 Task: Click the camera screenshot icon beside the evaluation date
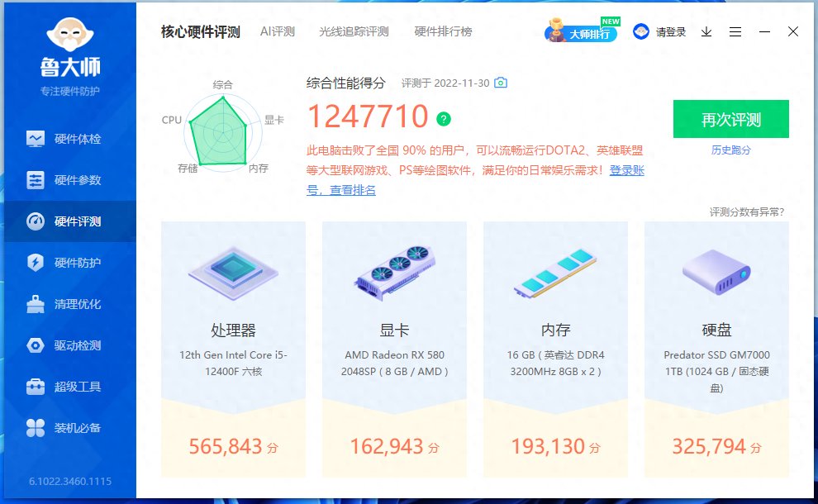click(501, 83)
